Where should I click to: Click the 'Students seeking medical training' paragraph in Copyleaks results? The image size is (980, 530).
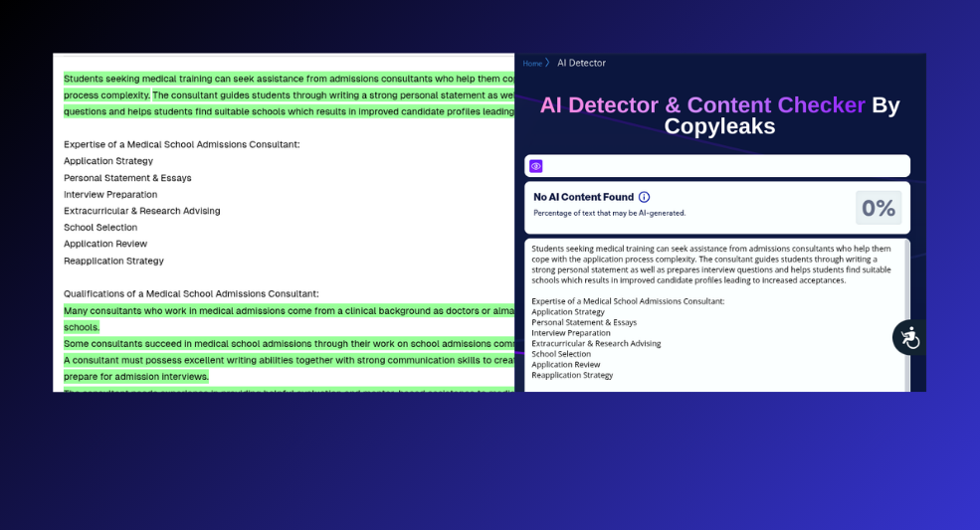[x=711, y=265]
